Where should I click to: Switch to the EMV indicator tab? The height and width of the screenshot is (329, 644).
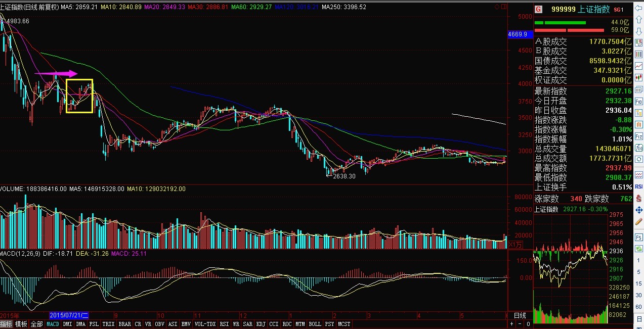tap(186, 324)
